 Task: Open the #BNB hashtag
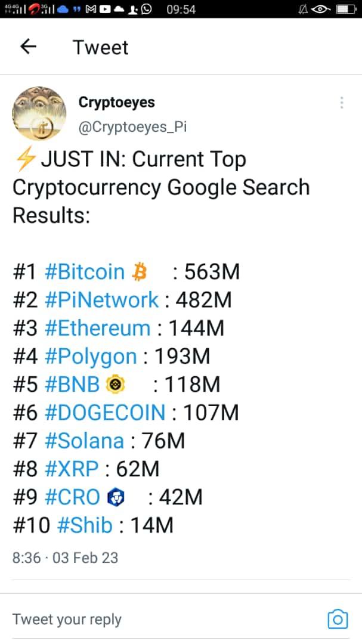tap(72, 385)
